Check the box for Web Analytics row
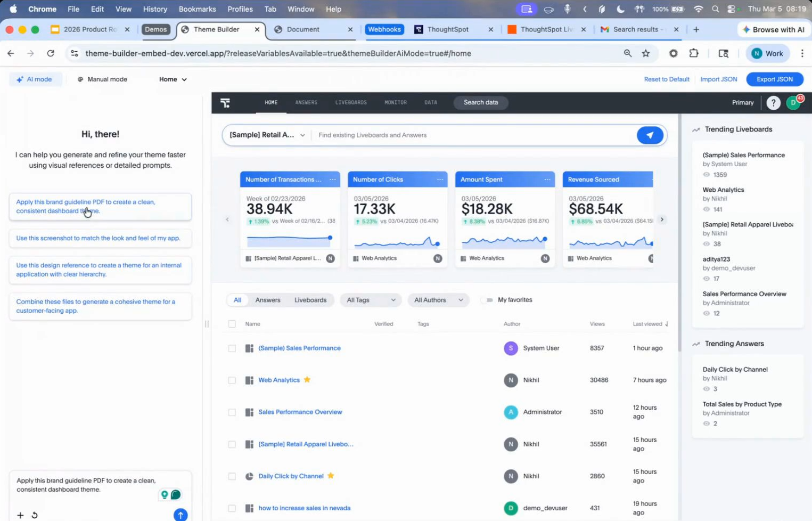Image resolution: width=812 pixels, height=521 pixels. pos(232,380)
